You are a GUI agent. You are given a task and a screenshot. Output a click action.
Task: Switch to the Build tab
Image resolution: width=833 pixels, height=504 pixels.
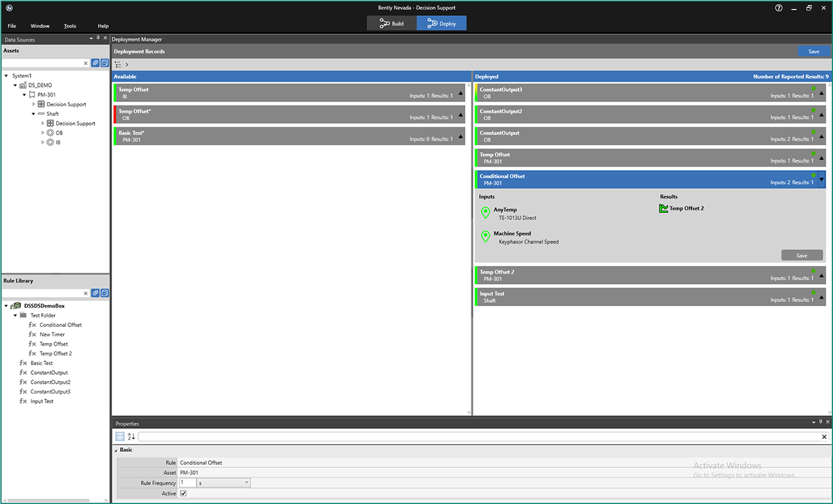click(392, 24)
